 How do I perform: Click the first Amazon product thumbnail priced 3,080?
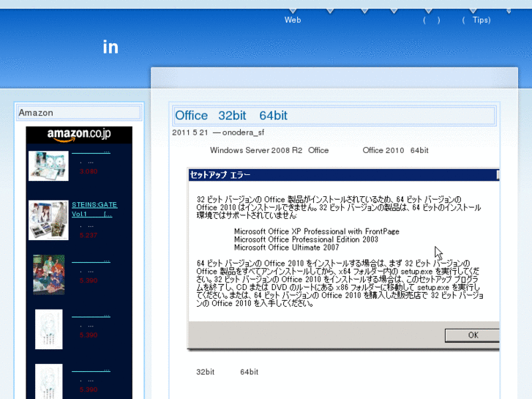point(48,165)
